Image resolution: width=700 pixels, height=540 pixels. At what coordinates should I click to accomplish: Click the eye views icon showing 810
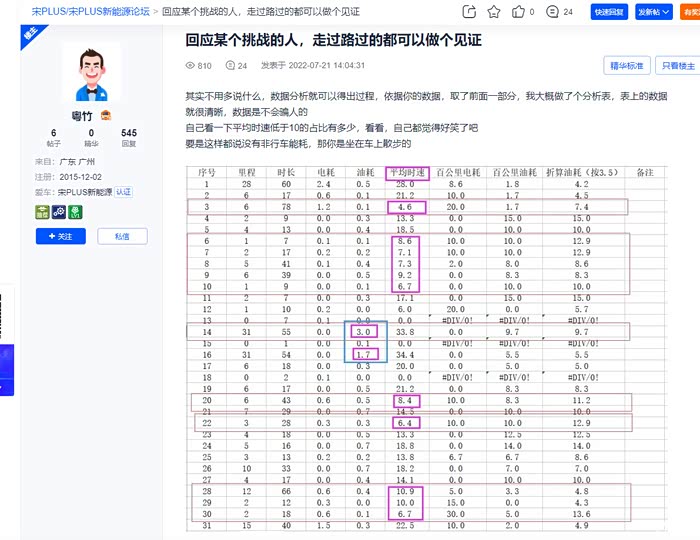[x=190, y=66]
